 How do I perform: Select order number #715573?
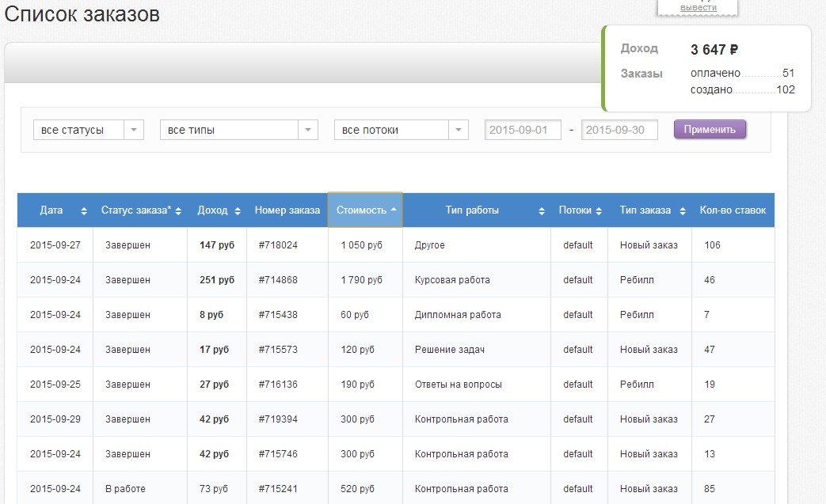[x=278, y=350]
